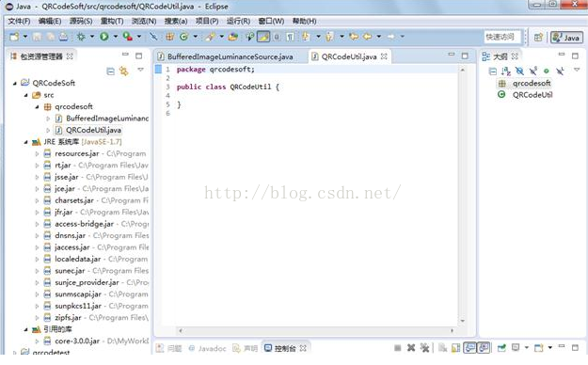Select the Java perspective button
Viewport: 588px width, 365px height.
[x=566, y=38]
